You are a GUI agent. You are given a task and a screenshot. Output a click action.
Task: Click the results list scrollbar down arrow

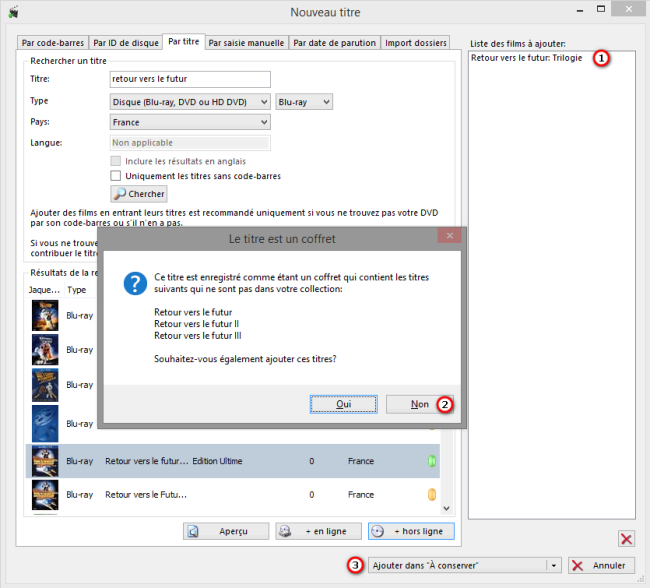click(x=446, y=508)
